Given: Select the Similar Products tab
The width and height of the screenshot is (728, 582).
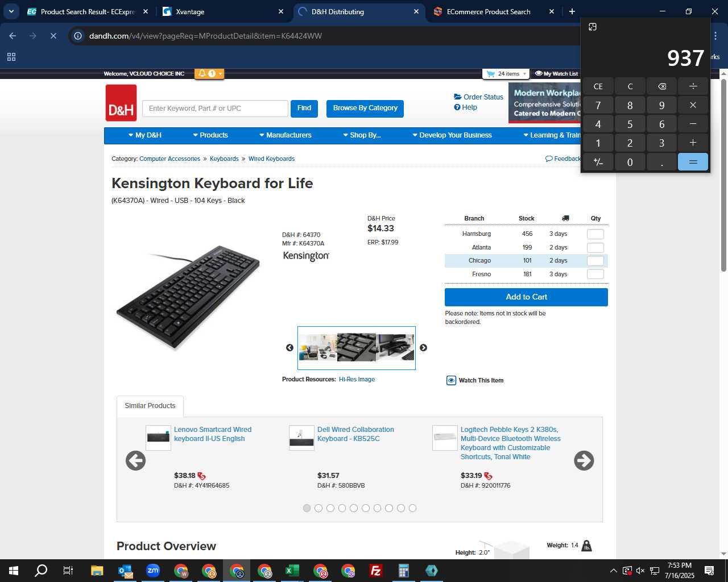Looking at the screenshot, I should (150, 406).
